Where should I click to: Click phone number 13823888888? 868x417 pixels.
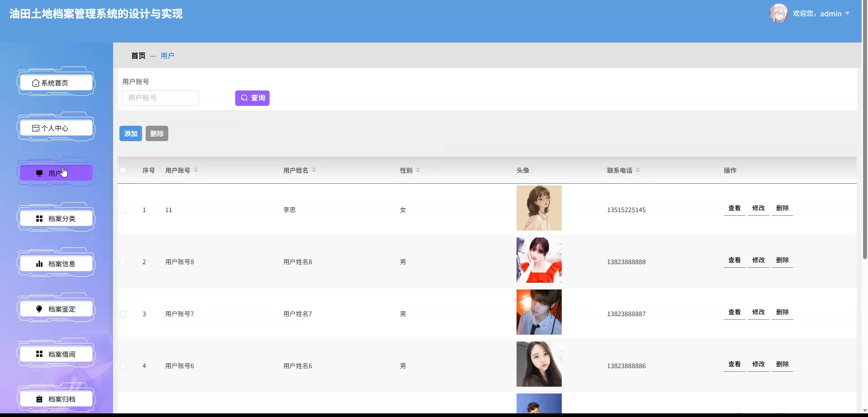click(x=626, y=262)
